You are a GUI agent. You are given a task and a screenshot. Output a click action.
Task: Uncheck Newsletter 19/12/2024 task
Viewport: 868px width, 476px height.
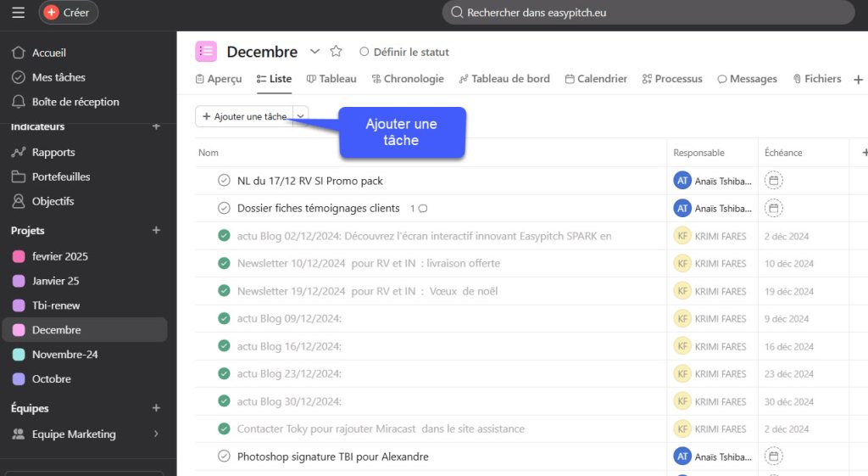coord(224,291)
